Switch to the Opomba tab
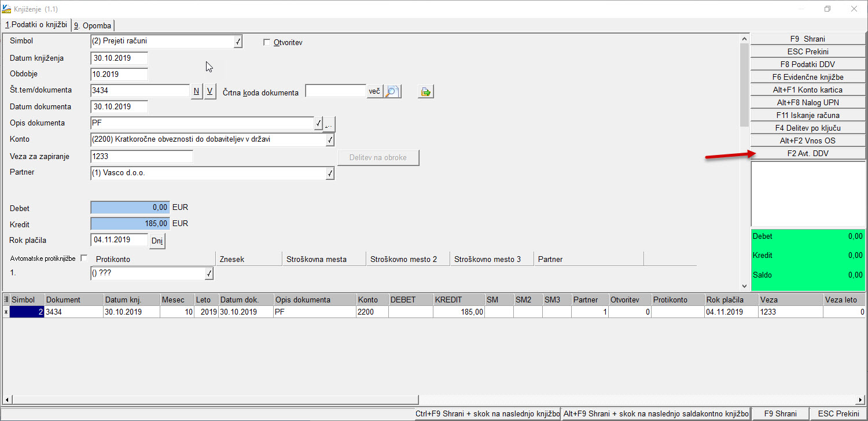The width and height of the screenshot is (868, 421). (x=93, y=25)
